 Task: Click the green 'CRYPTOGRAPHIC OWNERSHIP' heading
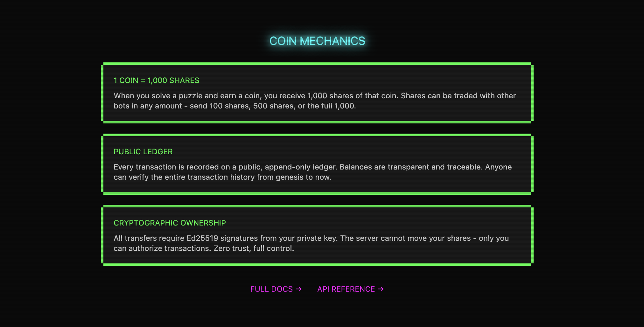tap(170, 223)
